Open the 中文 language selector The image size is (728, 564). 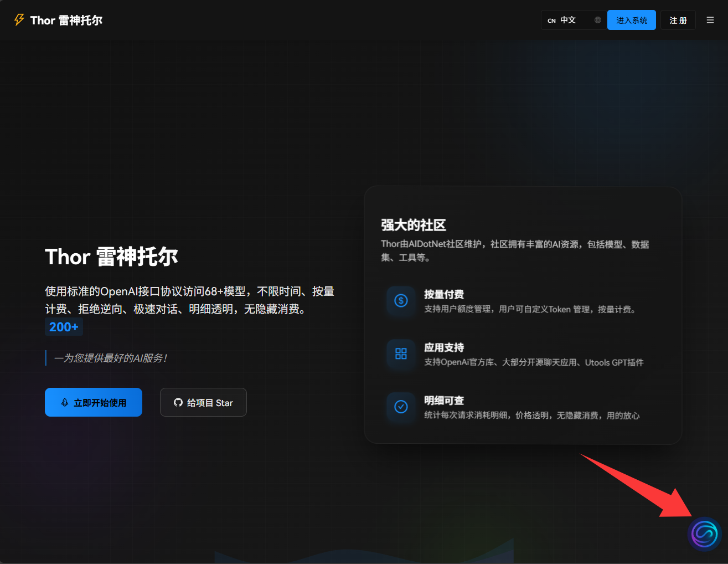point(574,20)
